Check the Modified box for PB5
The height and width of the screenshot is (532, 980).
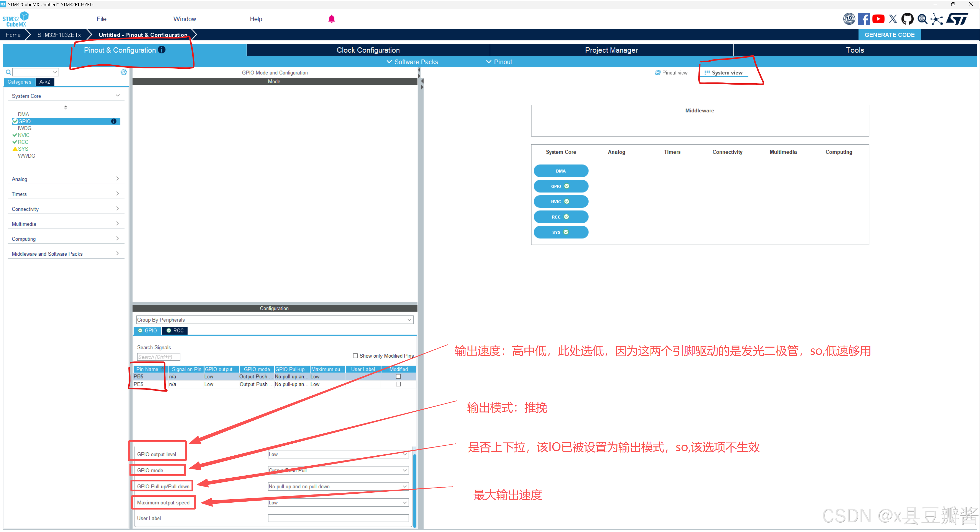point(398,377)
